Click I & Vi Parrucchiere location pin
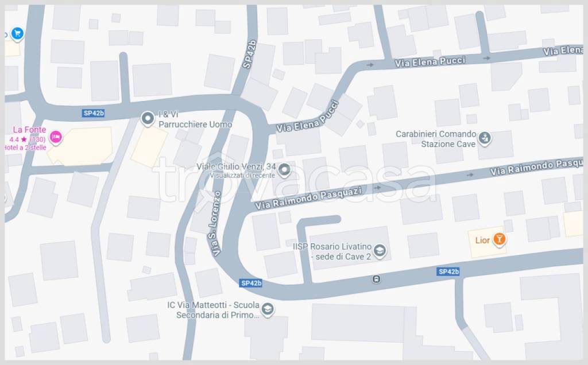This screenshot has height=365, width=588. click(148, 119)
